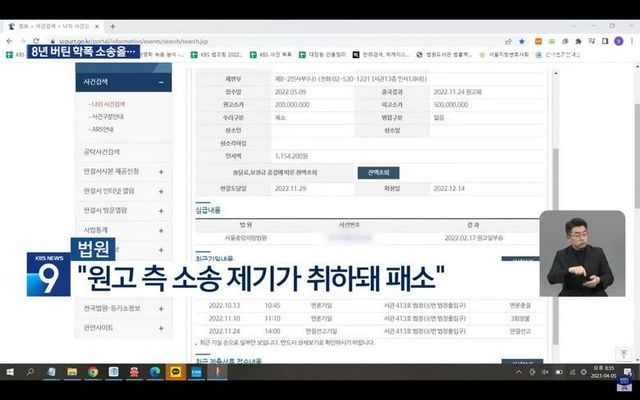Expand the 판결서 인터넷 열람 menu

tap(161, 190)
